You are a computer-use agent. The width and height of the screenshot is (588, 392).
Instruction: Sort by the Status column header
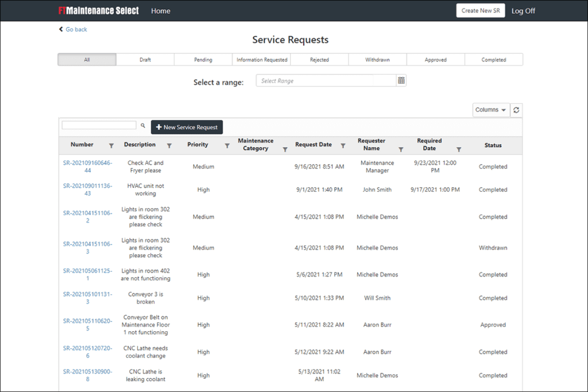click(x=493, y=145)
